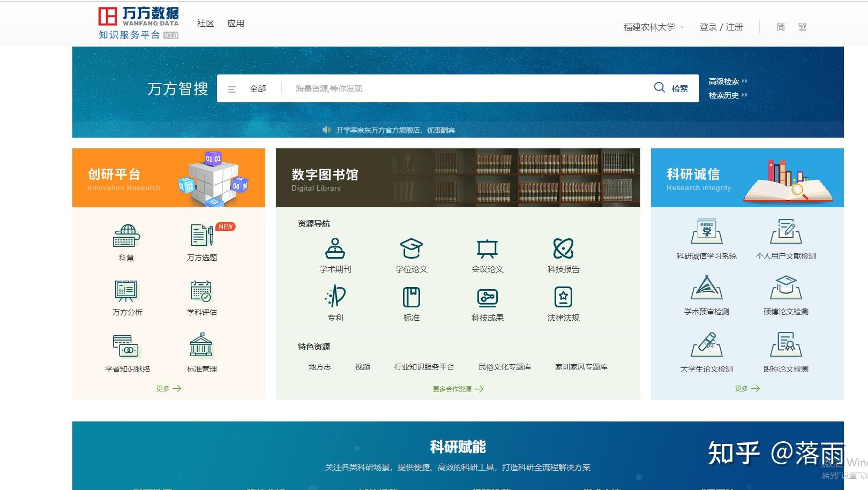The width and height of the screenshot is (868, 490).
Task: Expand 更多 in the 科研诚信 panel
Action: [x=747, y=389]
